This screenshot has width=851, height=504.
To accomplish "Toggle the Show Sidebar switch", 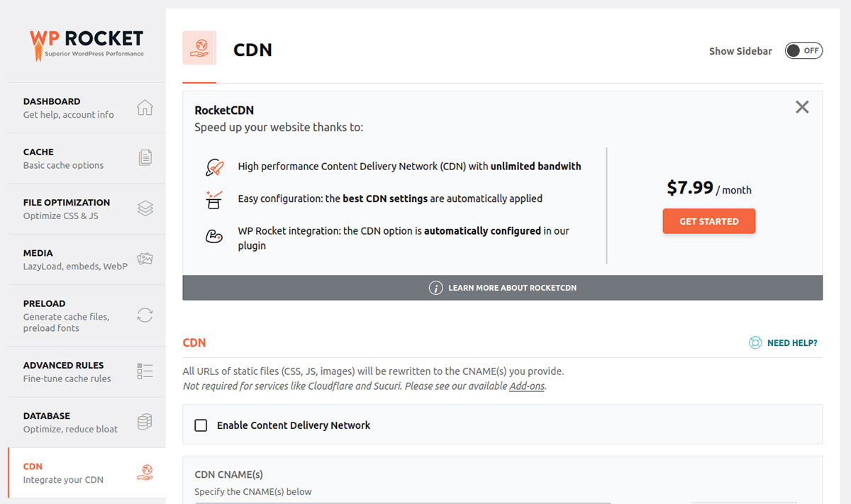I will point(803,51).
